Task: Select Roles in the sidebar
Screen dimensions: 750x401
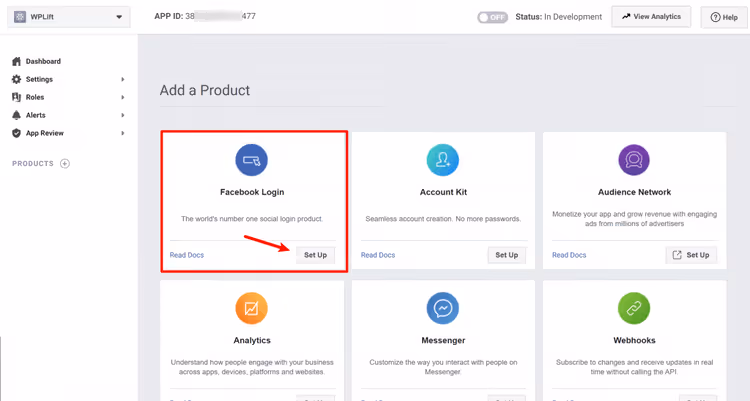Action: click(x=35, y=97)
